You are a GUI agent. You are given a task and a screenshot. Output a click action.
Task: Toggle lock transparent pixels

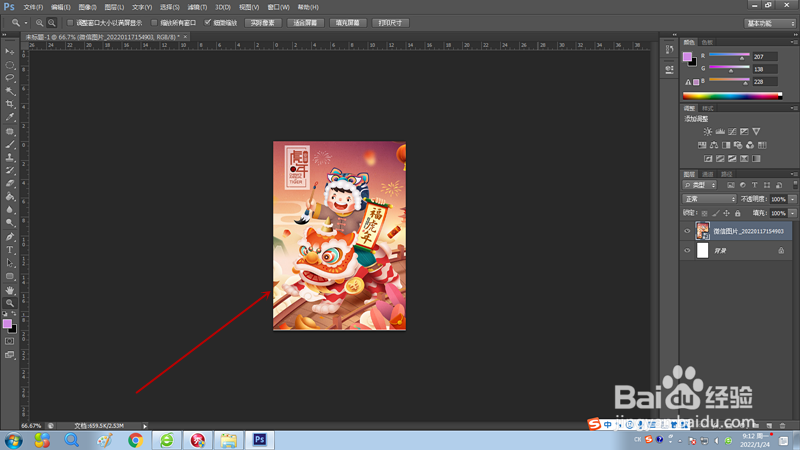click(705, 213)
